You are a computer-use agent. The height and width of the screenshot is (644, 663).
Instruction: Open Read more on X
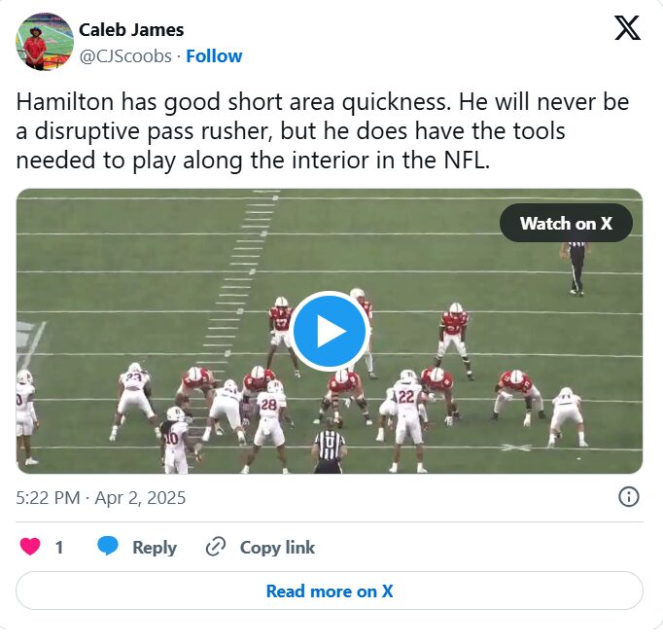(x=330, y=590)
